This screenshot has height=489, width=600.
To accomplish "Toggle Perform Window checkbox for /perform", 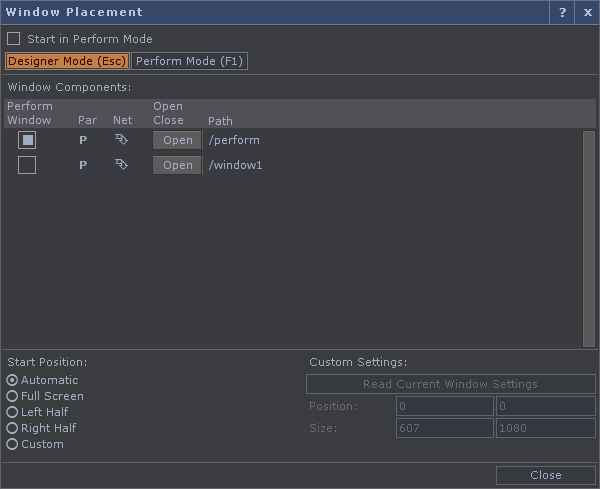I will 27,140.
